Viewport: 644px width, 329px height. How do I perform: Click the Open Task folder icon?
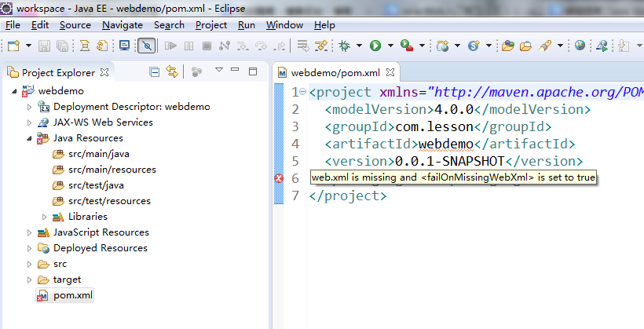tap(525, 46)
